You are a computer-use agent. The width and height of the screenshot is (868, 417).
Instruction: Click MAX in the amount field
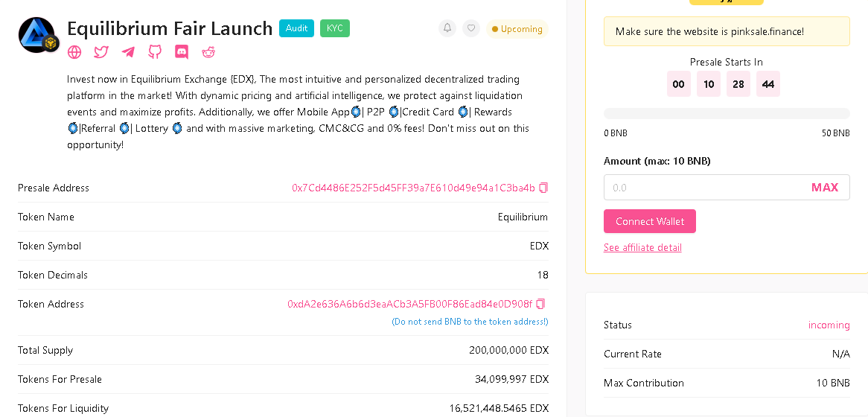825,187
